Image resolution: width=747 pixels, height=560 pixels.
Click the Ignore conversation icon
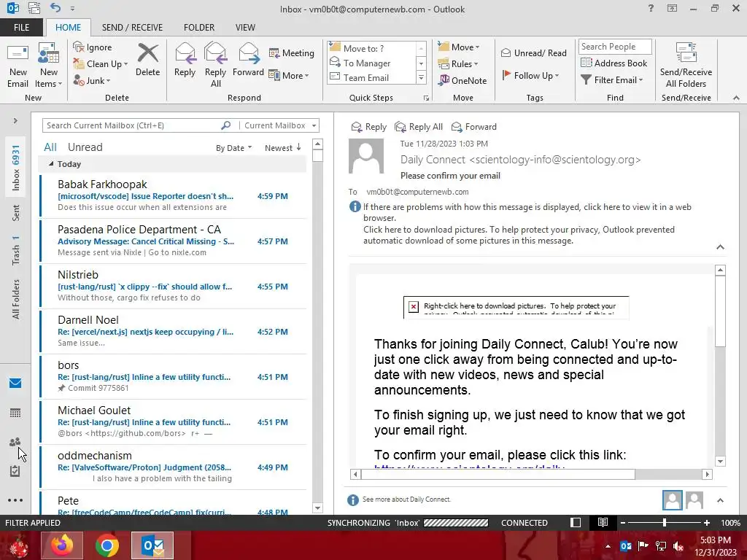78,47
